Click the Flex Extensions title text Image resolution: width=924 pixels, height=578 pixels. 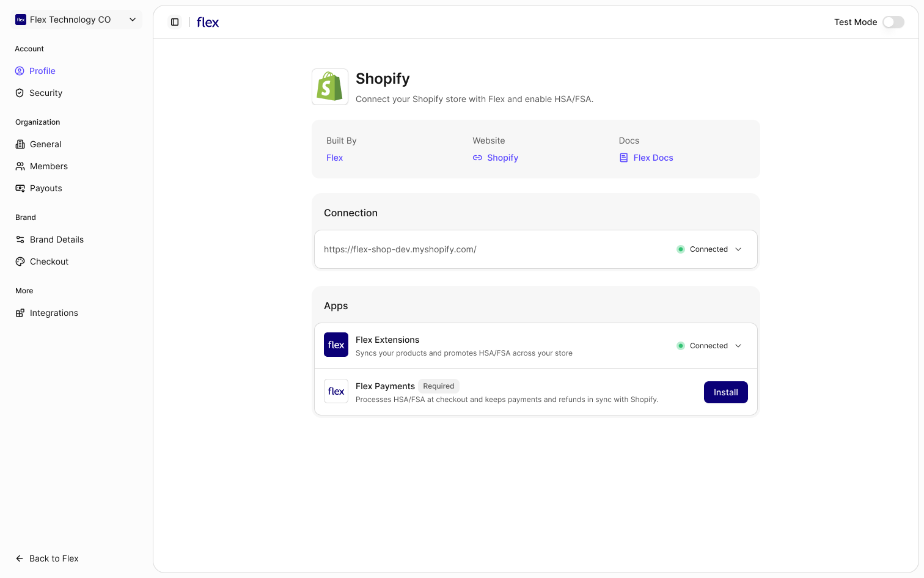(x=387, y=340)
